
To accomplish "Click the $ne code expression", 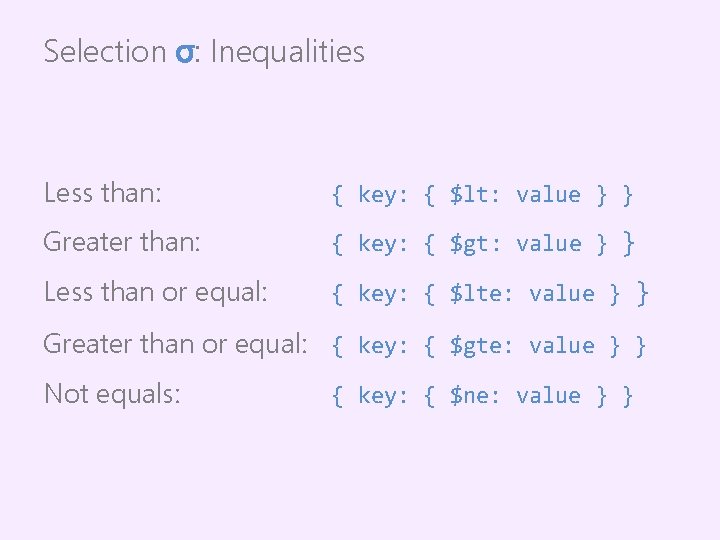I will coord(482,396).
